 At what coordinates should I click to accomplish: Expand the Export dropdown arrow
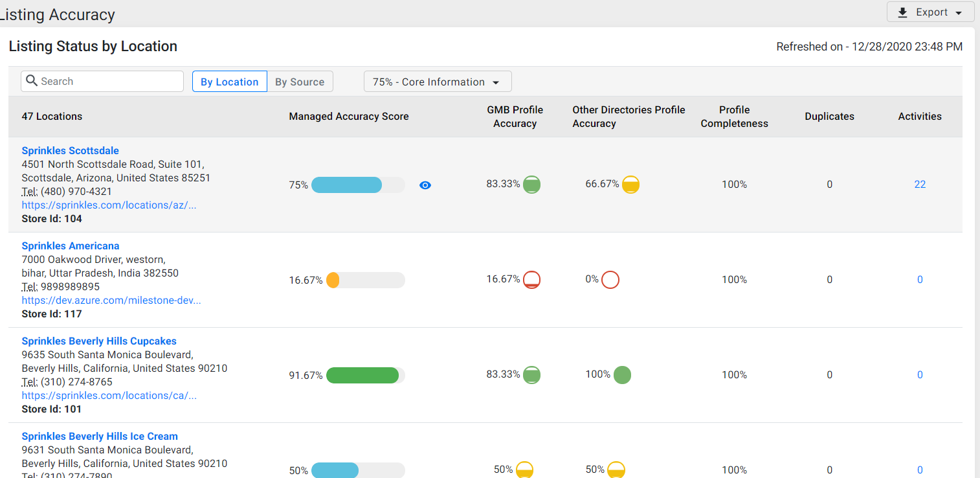pos(959,13)
